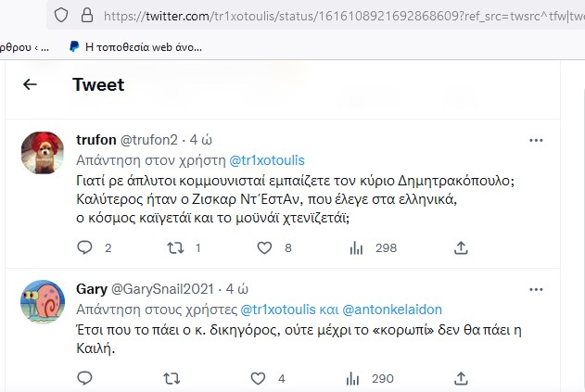Image resolution: width=585 pixels, height=392 pixels.
Task: Go back using the arrow beside Tweet
Action: pos(30,84)
